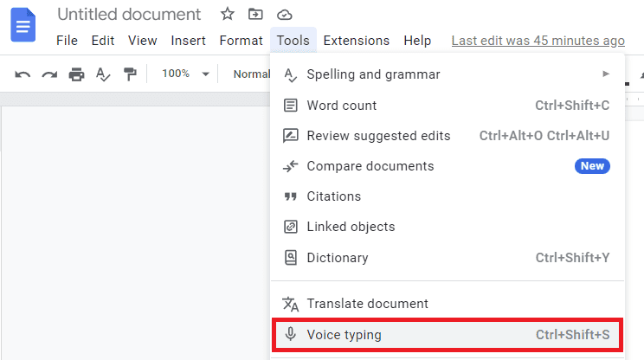This screenshot has height=360, width=644.
Task: Choose Translate document entry
Action: click(448, 304)
